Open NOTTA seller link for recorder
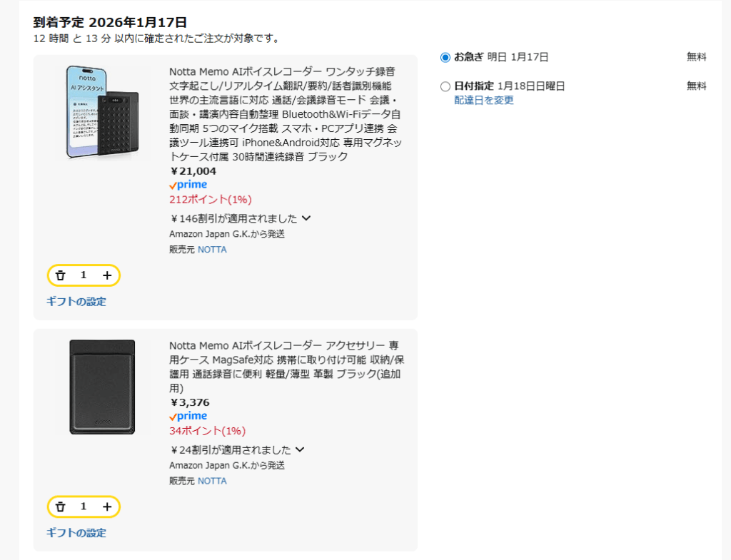The width and height of the screenshot is (731, 560). pyautogui.click(x=212, y=250)
